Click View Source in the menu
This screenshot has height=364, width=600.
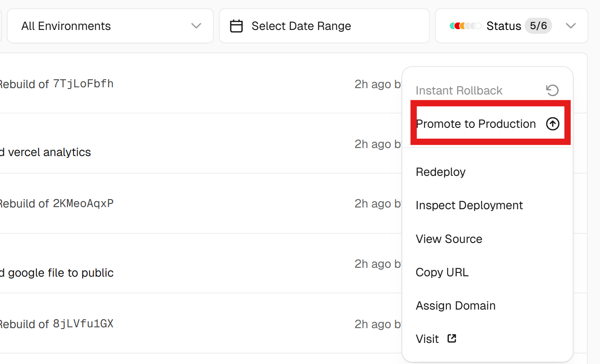tap(449, 239)
